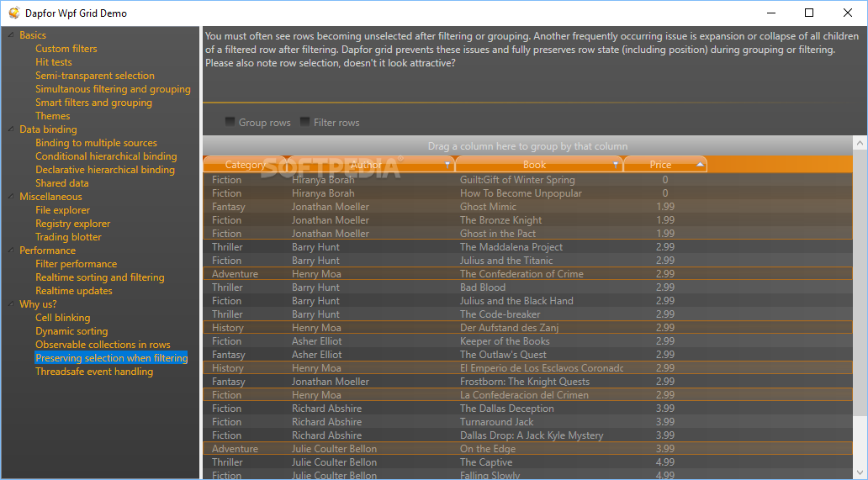
Task: Collapse the Basics tree section
Action: (x=11, y=34)
